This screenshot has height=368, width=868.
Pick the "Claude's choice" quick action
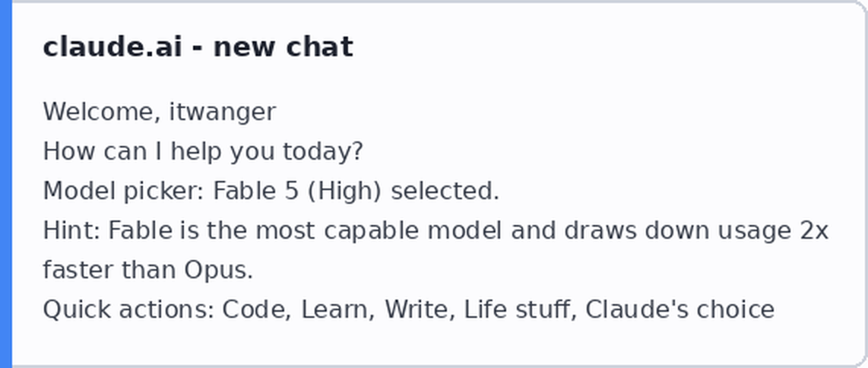pos(680,310)
